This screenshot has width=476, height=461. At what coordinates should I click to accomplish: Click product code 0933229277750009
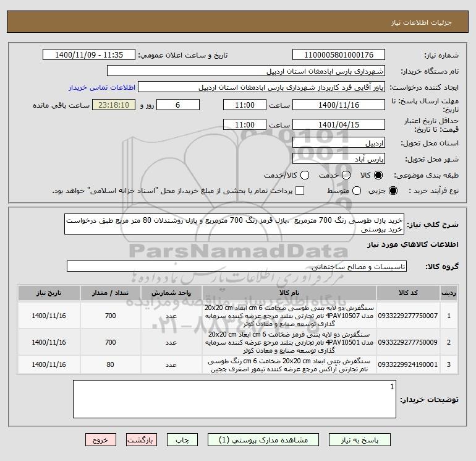[408, 342]
